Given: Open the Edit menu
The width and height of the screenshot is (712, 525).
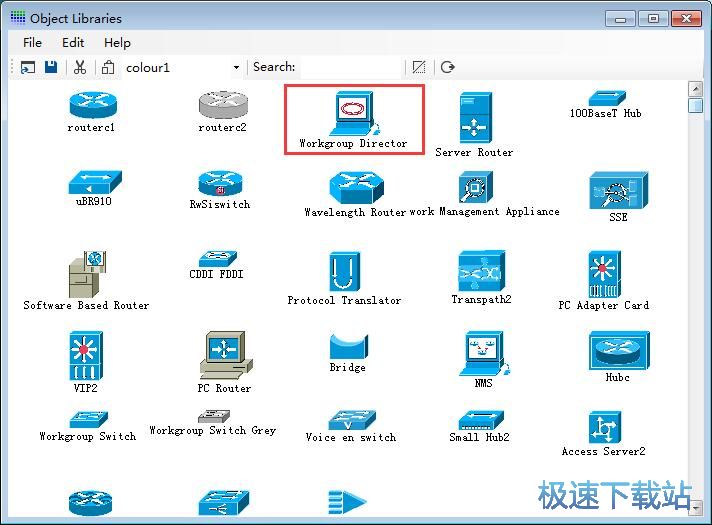Looking at the screenshot, I should click(x=73, y=42).
